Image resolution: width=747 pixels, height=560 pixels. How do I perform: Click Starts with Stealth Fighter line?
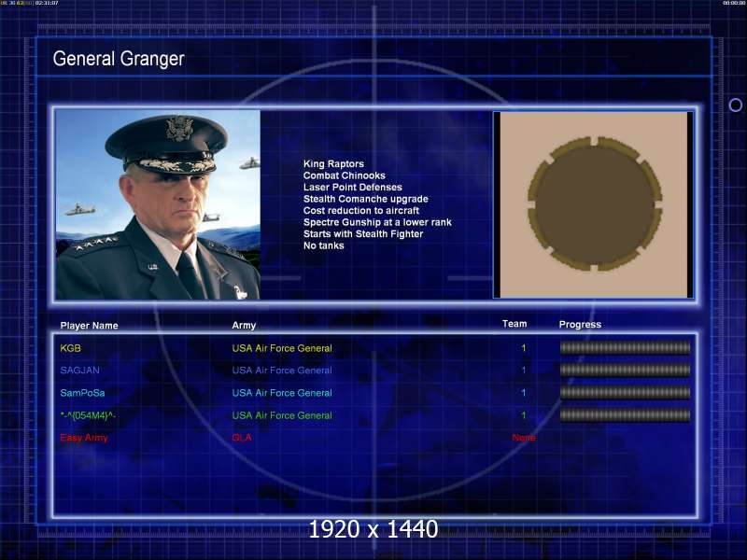point(363,234)
